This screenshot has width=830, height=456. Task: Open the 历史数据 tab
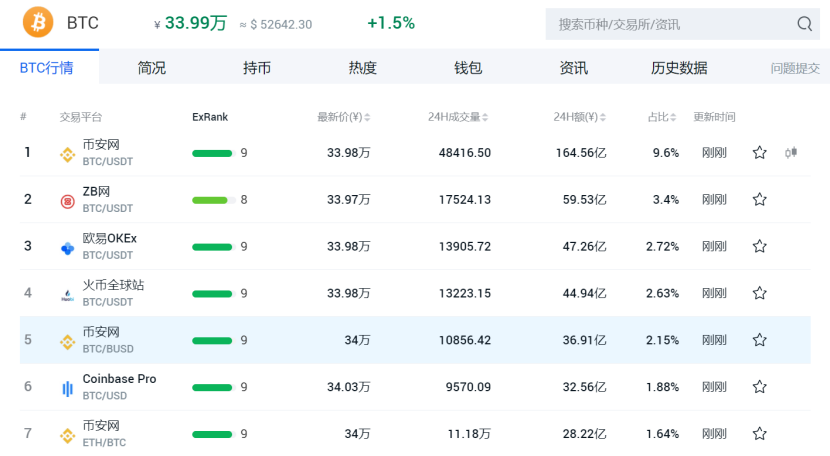[x=679, y=68]
